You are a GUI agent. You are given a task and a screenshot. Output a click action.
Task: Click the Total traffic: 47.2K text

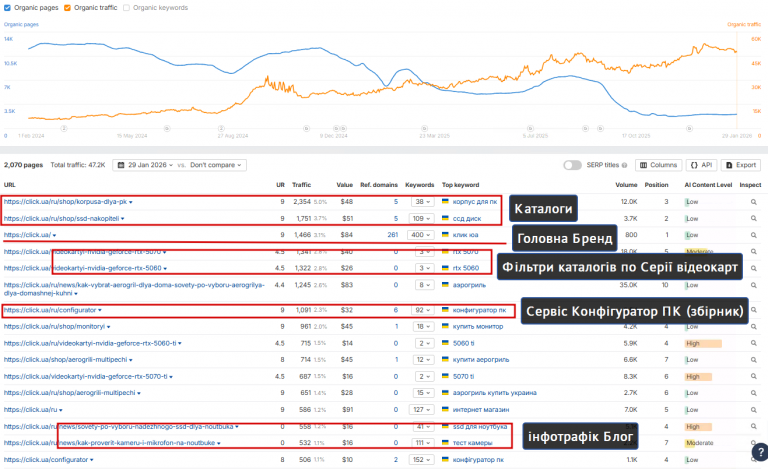[x=78, y=165]
